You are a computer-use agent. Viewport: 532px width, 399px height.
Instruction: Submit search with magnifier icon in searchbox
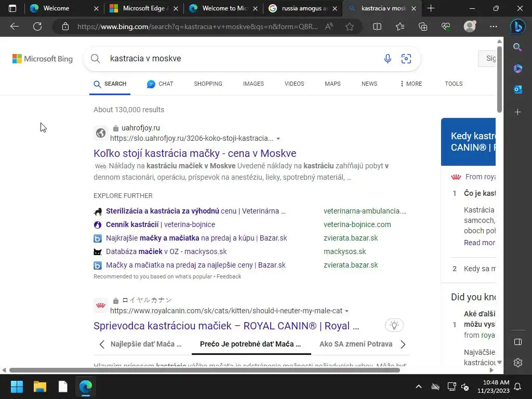click(96, 58)
